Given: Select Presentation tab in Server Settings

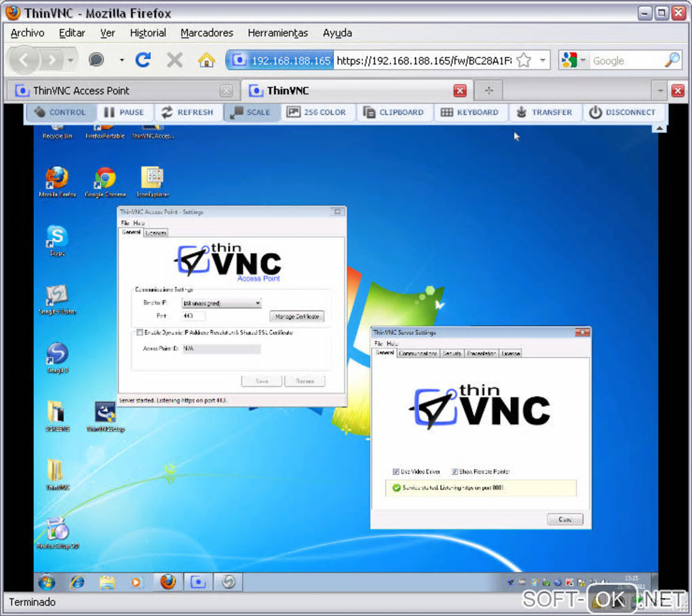Looking at the screenshot, I should tap(481, 353).
